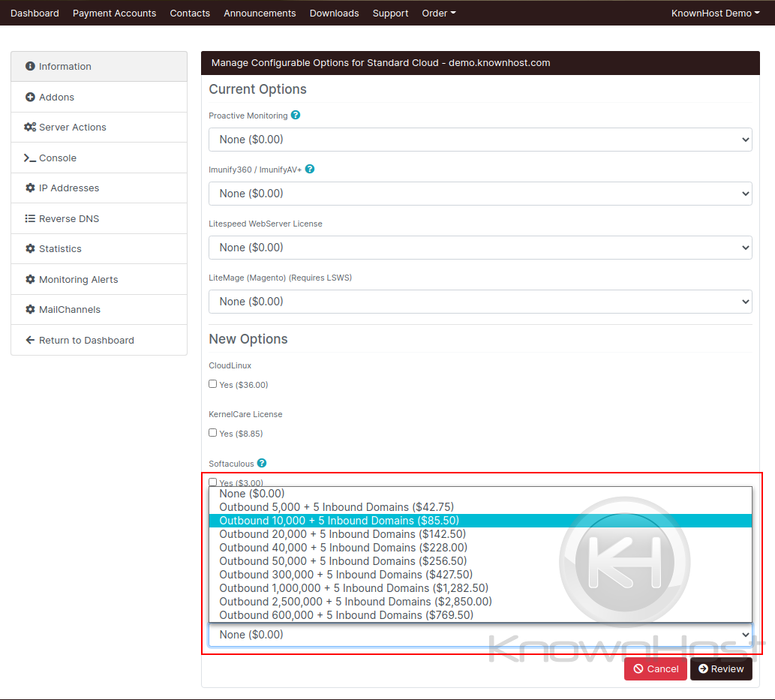The width and height of the screenshot is (775, 700).
Task: Click the Cancel button prohibition icon
Action: point(638,668)
